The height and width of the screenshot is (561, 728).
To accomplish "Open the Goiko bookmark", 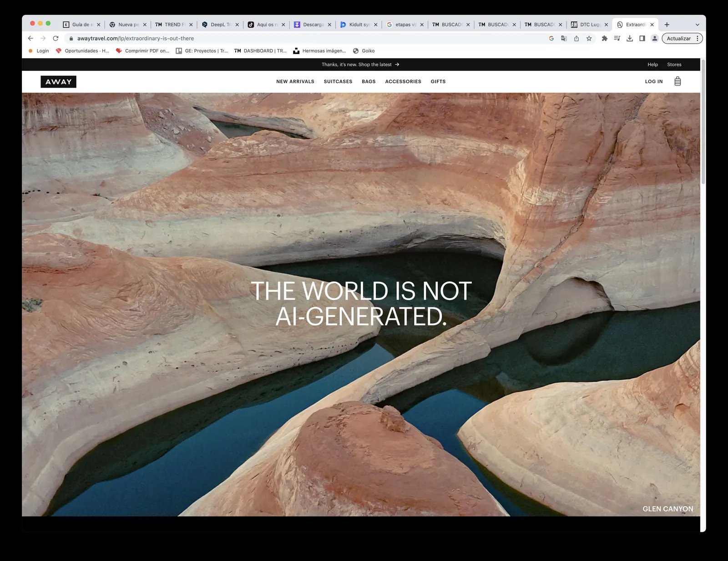I will pyautogui.click(x=364, y=51).
